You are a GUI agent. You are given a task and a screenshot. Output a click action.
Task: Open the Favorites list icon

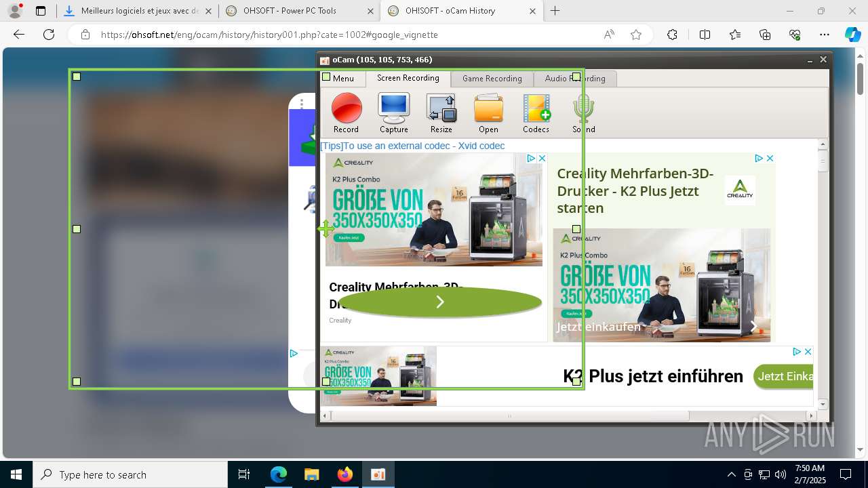[x=735, y=35]
